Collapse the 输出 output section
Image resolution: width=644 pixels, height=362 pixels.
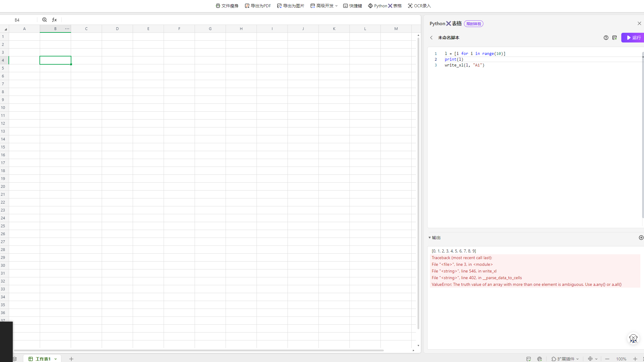[429, 238]
